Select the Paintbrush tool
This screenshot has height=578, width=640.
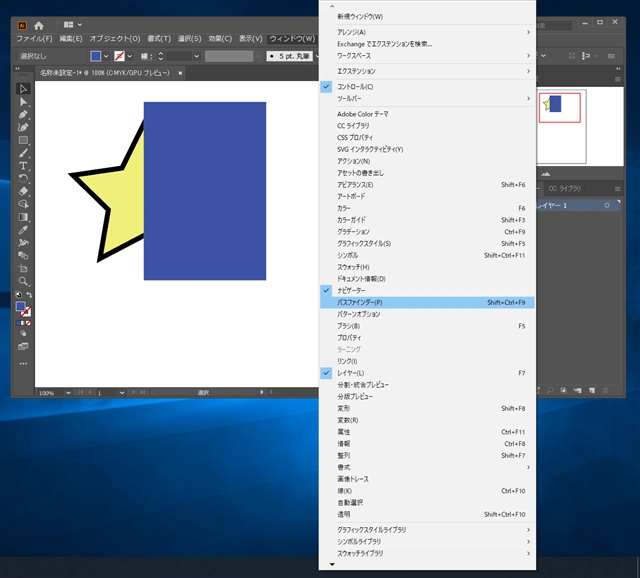click(x=23, y=153)
